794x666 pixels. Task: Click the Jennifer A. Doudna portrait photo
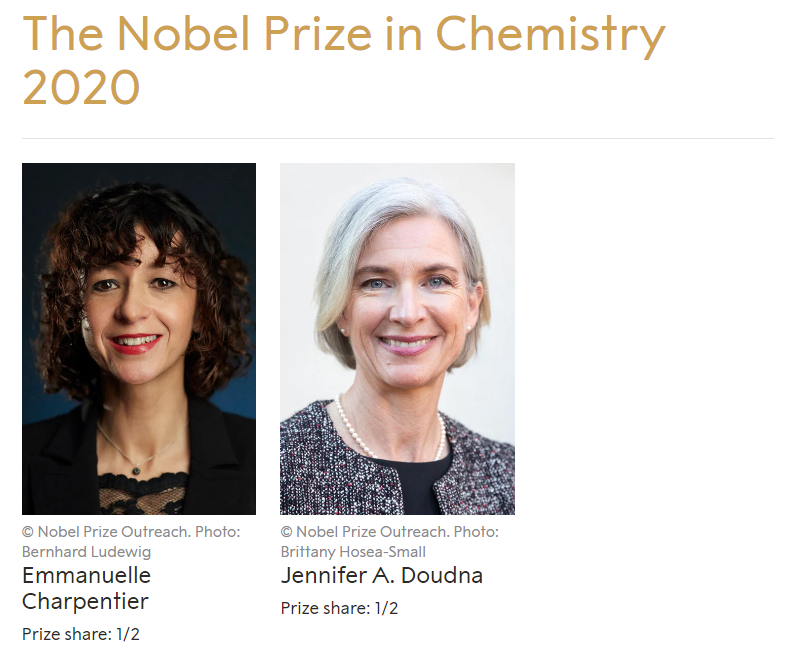(397, 338)
